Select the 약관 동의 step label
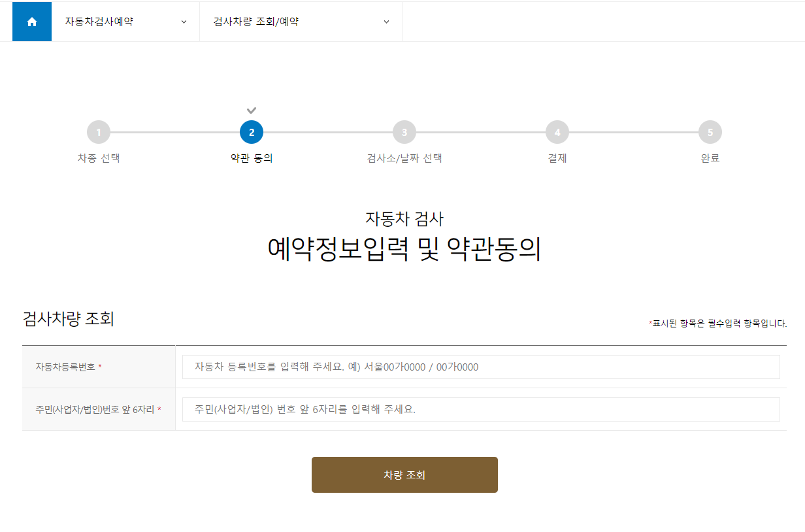Screen dimensions: 805x532 252,158
